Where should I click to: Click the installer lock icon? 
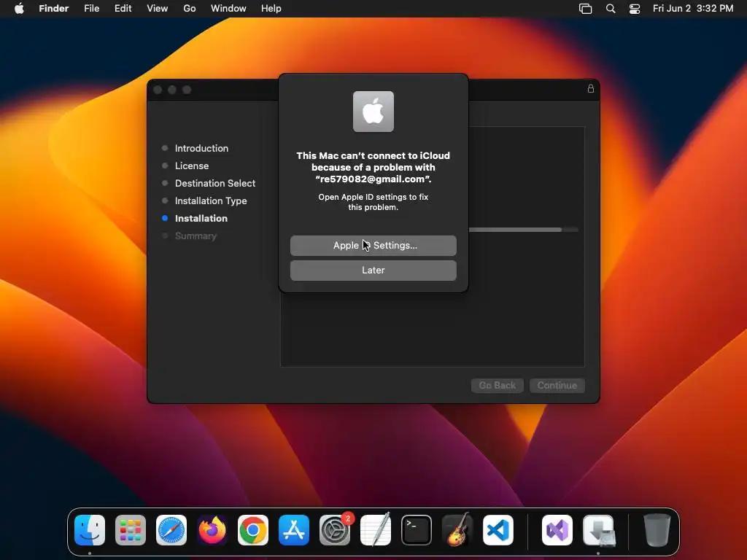tap(590, 88)
